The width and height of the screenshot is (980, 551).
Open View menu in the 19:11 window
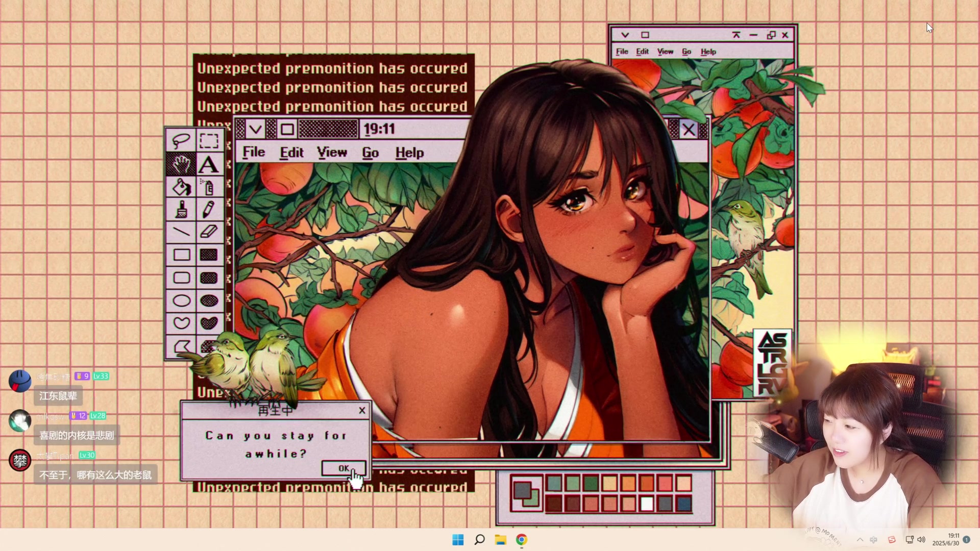point(332,153)
